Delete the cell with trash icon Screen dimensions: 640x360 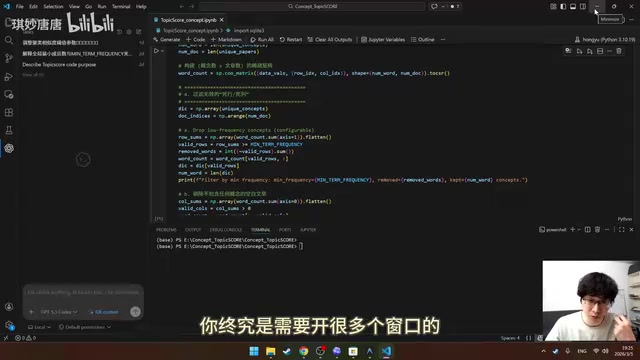point(619,51)
